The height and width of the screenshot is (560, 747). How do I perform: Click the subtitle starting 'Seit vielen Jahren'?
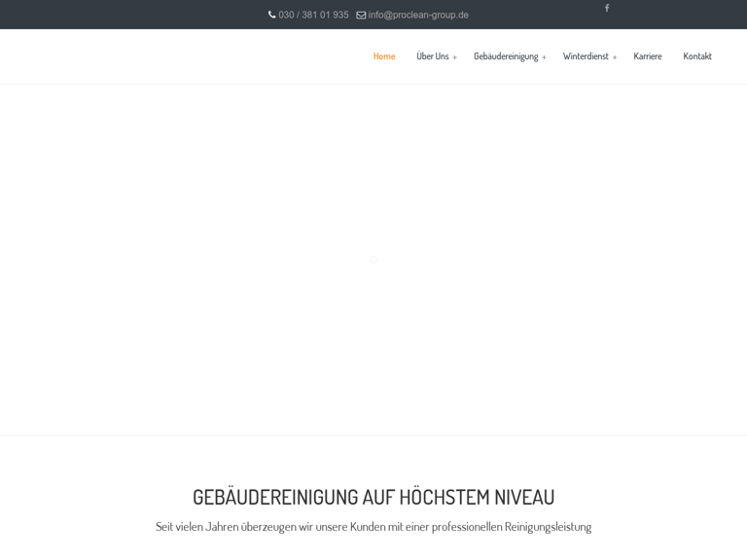click(x=373, y=526)
